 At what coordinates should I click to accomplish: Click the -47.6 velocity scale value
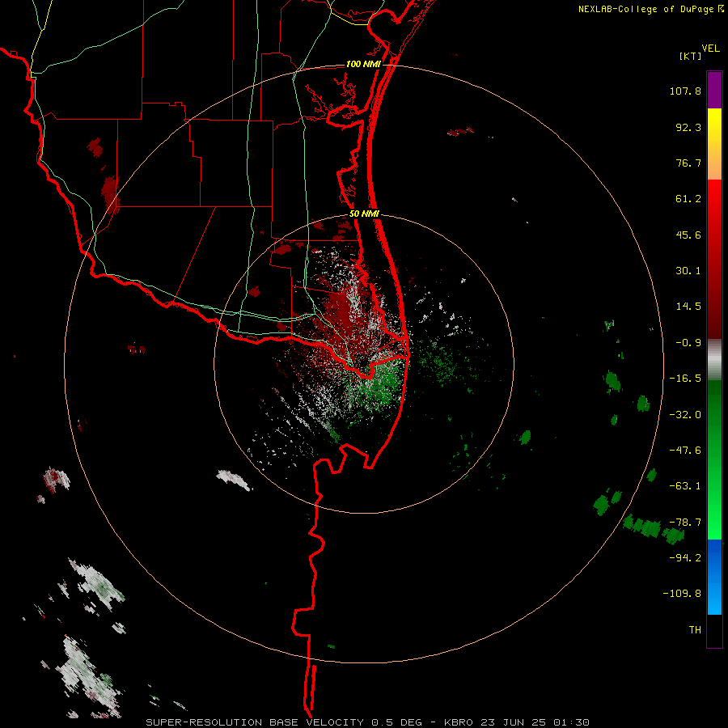685,451
